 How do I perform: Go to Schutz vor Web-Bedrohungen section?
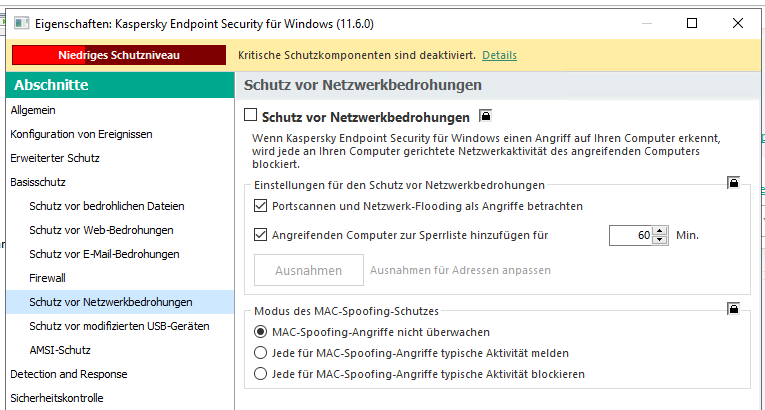click(x=101, y=230)
